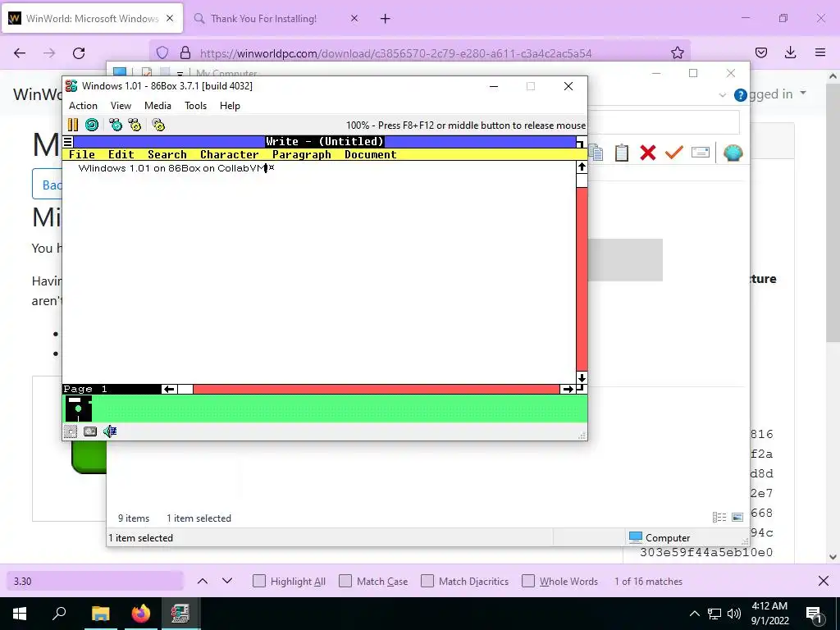Open the minimized MS-DOS Executive disk icon

click(78, 409)
